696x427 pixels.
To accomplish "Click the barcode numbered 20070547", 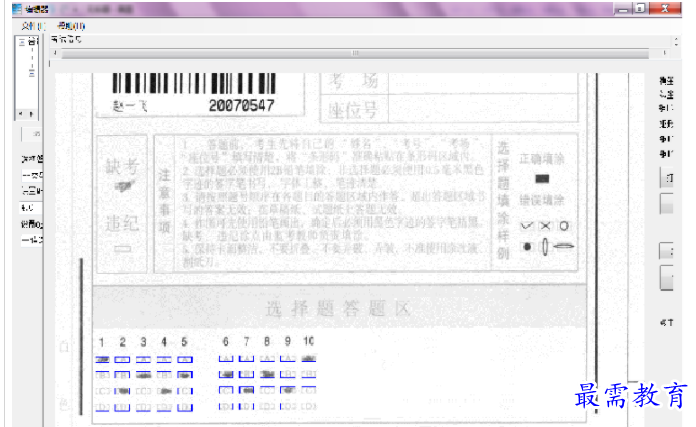I will coord(194,83).
